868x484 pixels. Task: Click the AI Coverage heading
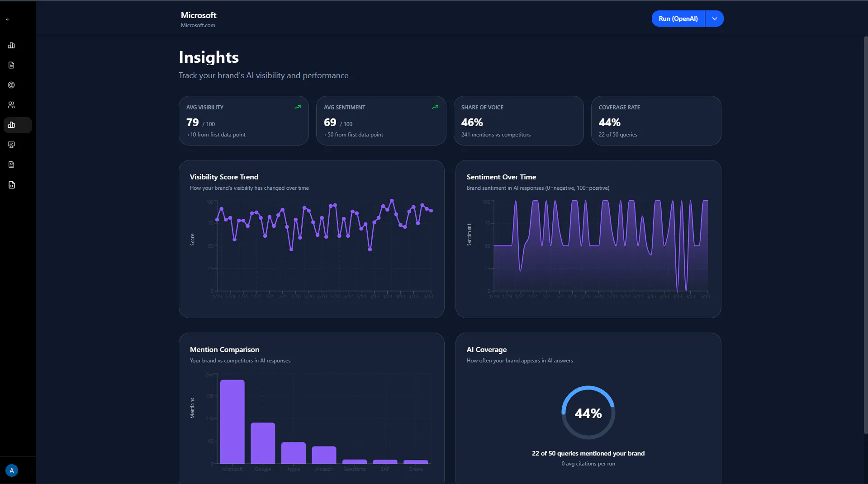click(x=487, y=350)
